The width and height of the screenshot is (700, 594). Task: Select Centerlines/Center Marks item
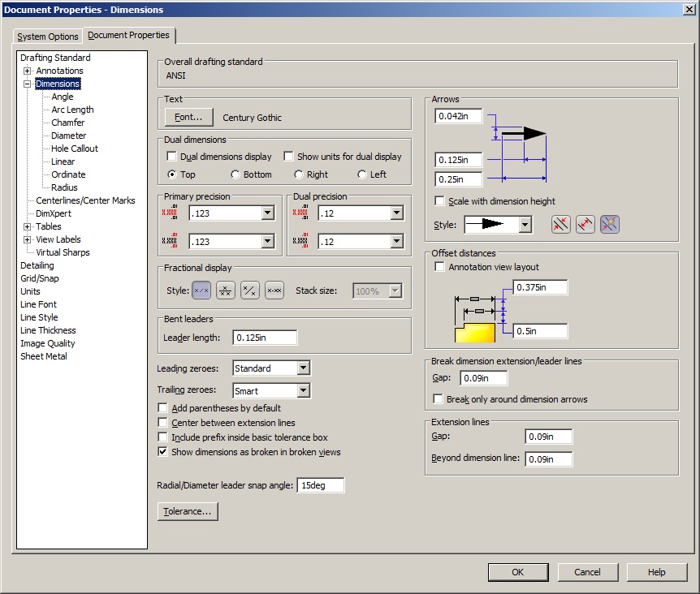point(85,200)
